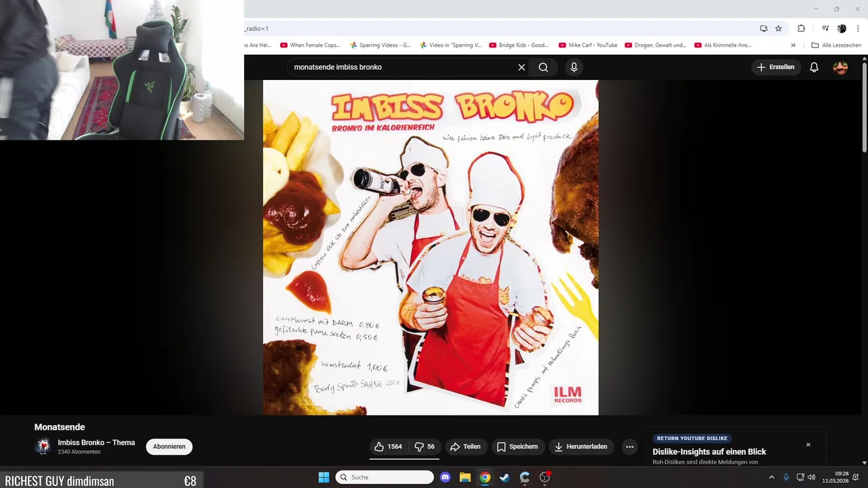Expand hidden bookmarks with the double chevron
This screenshot has width=868, height=488.
click(793, 45)
